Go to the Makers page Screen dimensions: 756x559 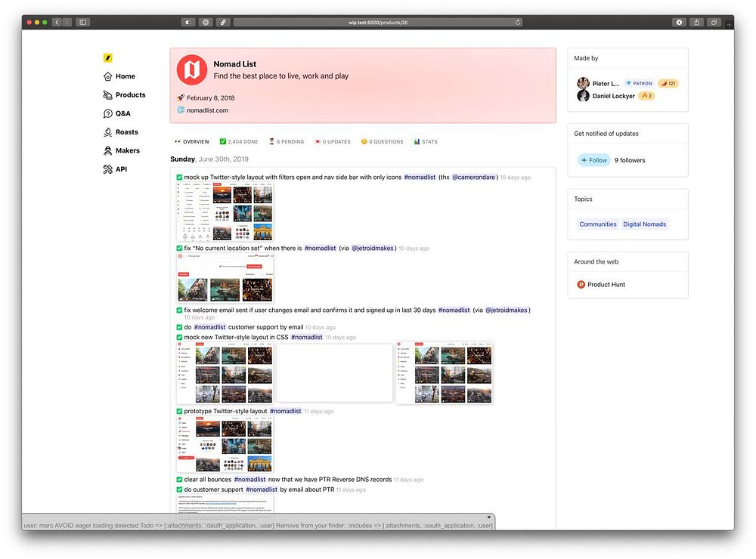[122, 150]
